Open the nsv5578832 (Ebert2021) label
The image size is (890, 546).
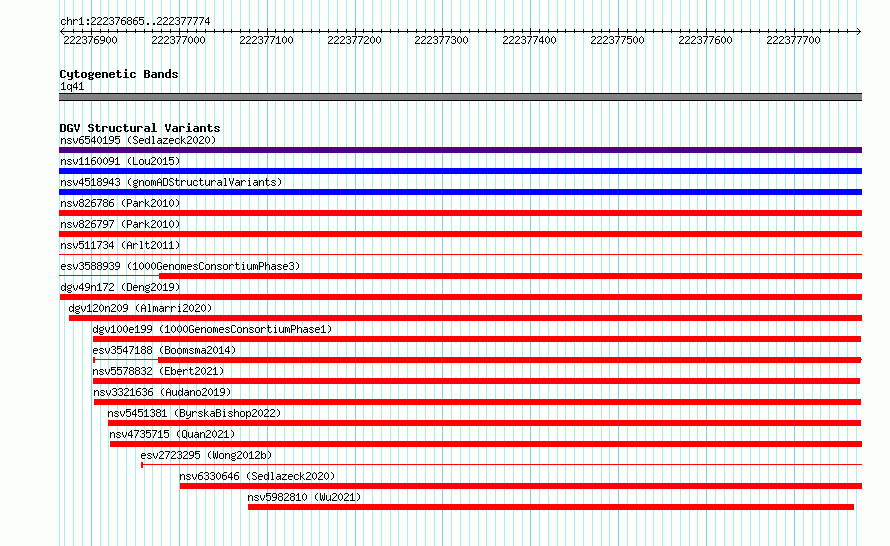(x=158, y=371)
